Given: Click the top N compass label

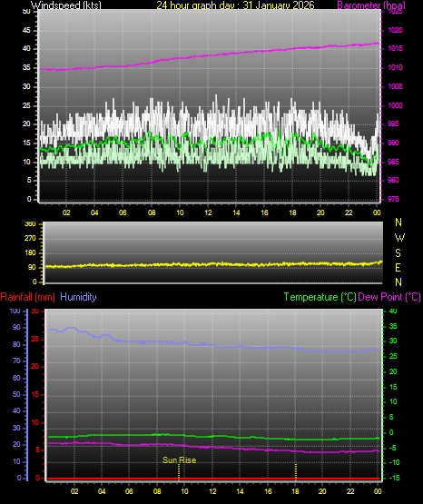Looking at the screenshot, I should [x=398, y=222].
